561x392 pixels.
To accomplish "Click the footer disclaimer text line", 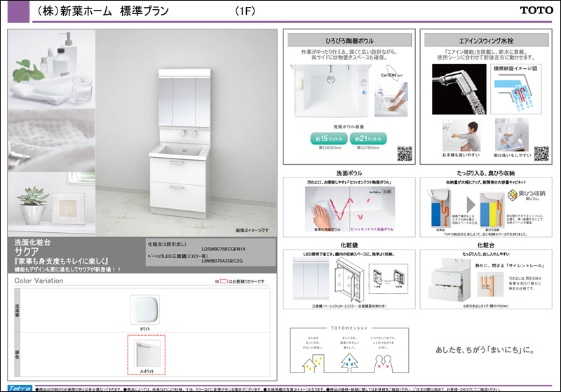I will 268,389.
